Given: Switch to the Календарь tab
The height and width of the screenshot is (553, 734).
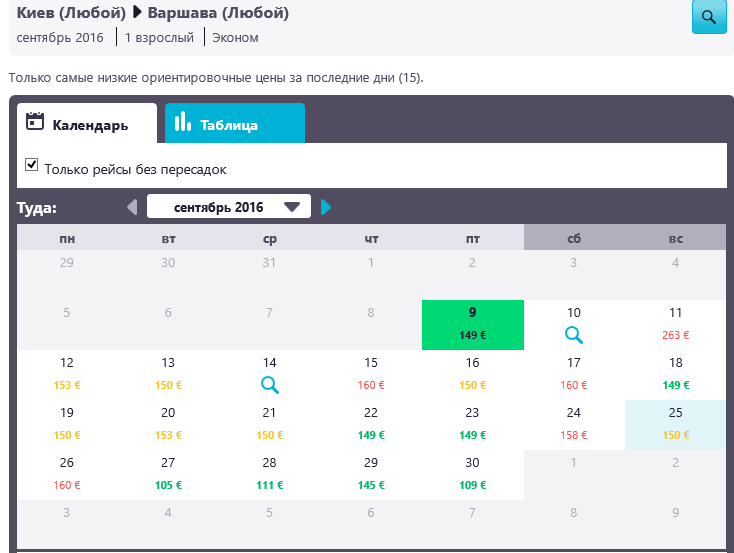Looking at the screenshot, I should pyautogui.click(x=88, y=125).
